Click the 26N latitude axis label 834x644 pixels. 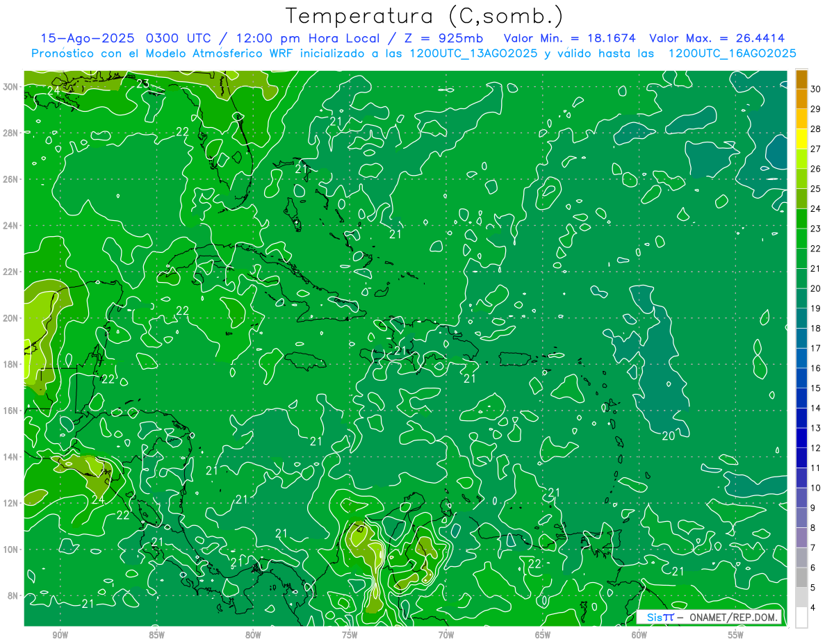10,179
